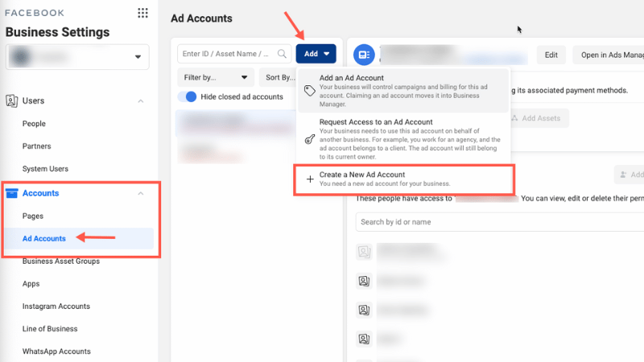644x362 pixels.
Task: Click the plus icon for Create a New Ad Account
Action: coord(310,179)
